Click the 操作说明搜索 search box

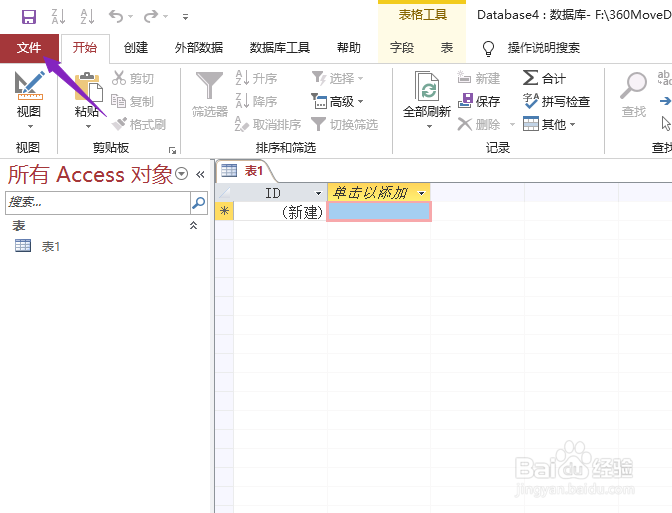(544, 48)
